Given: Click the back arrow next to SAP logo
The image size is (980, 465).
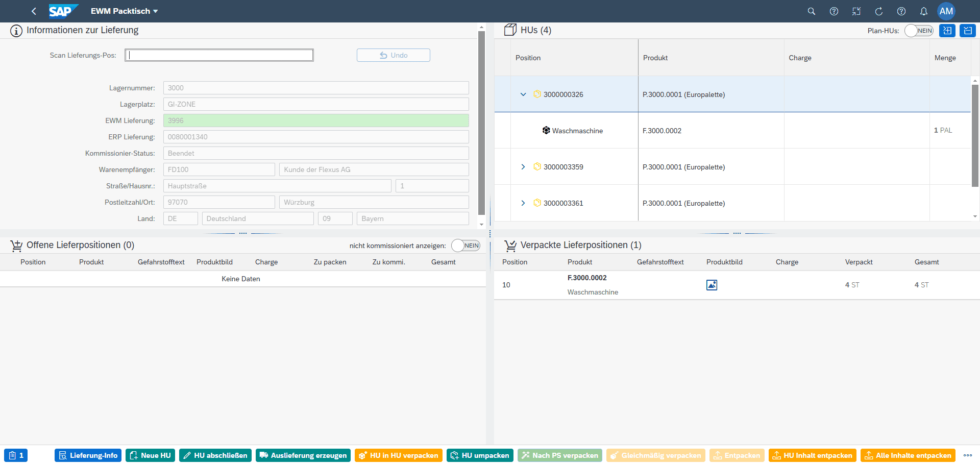Looking at the screenshot, I should [34, 11].
